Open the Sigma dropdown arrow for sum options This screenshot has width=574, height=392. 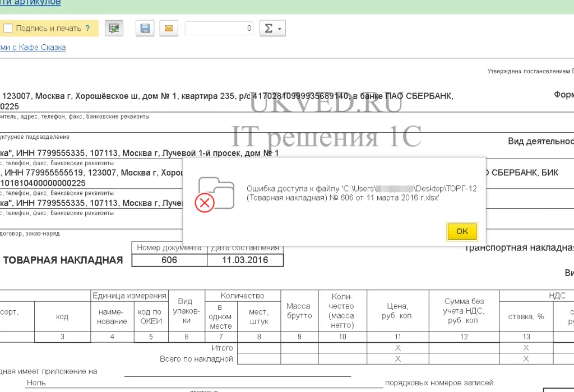[279, 28]
